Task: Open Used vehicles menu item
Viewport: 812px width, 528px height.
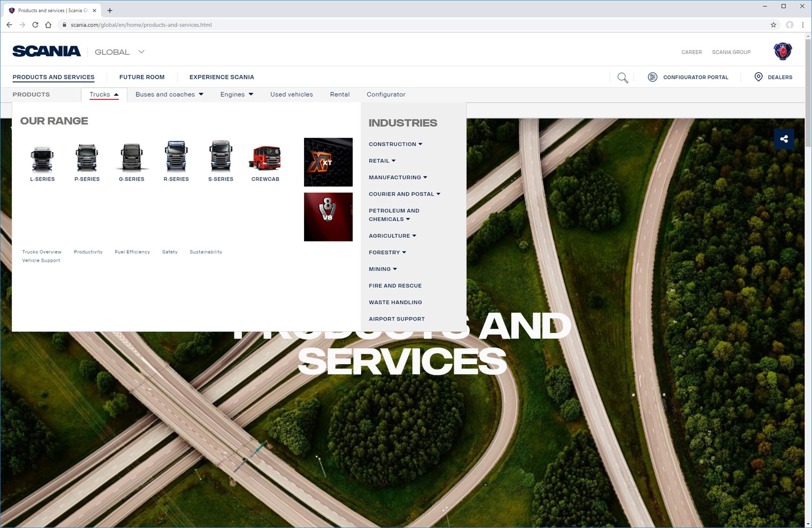Action: click(x=291, y=95)
